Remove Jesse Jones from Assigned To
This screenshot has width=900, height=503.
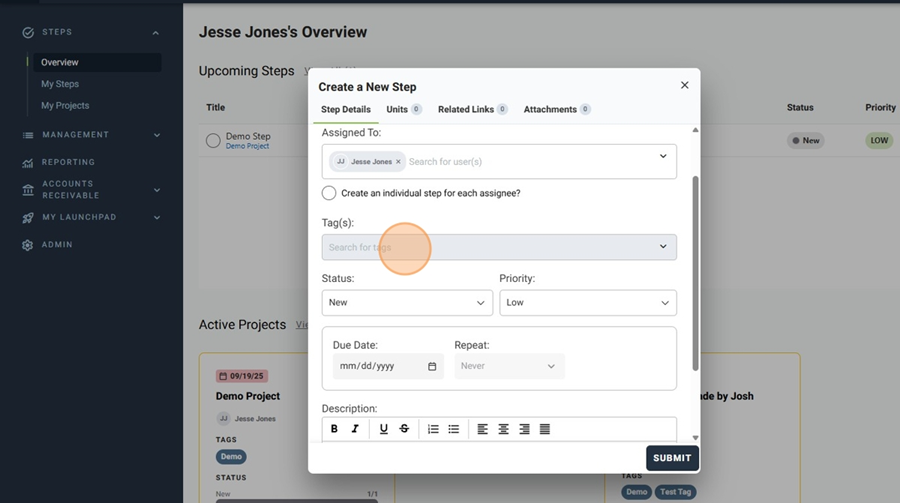click(398, 162)
